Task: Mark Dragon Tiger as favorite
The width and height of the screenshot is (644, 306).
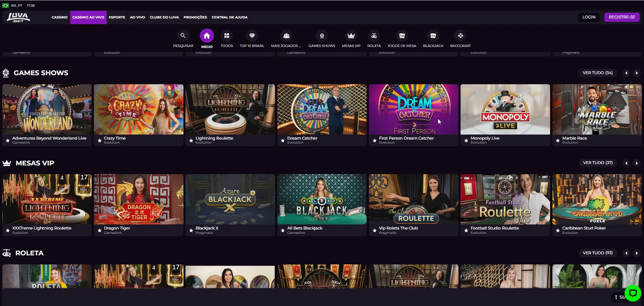Action: pyautogui.click(x=100, y=231)
